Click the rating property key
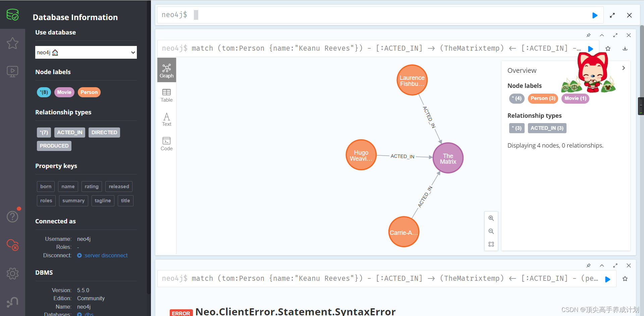This screenshot has width=644, height=316. (x=92, y=187)
